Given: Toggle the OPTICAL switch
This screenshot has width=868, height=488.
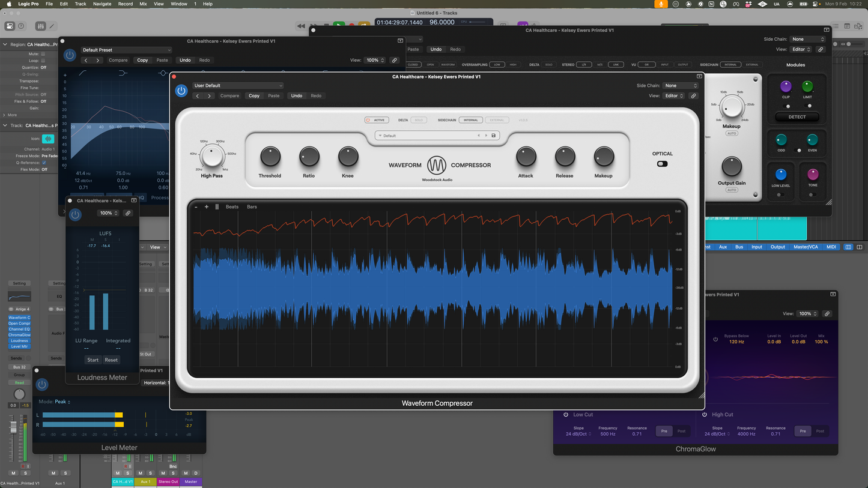Looking at the screenshot, I should point(662,163).
